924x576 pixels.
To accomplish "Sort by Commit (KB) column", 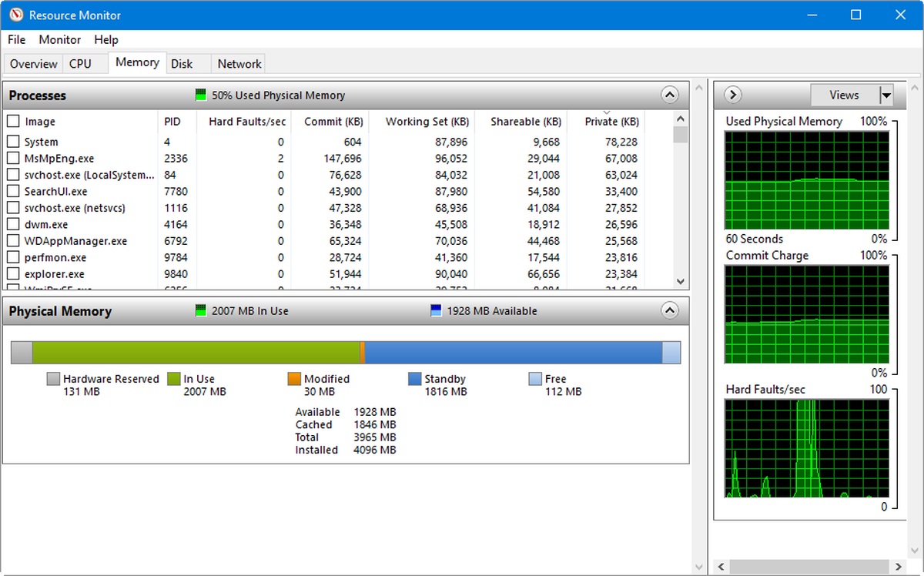I will coord(330,121).
